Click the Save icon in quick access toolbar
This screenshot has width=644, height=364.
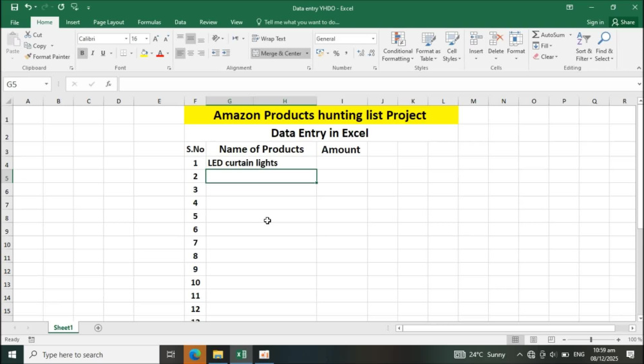pyautogui.click(x=14, y=7)
